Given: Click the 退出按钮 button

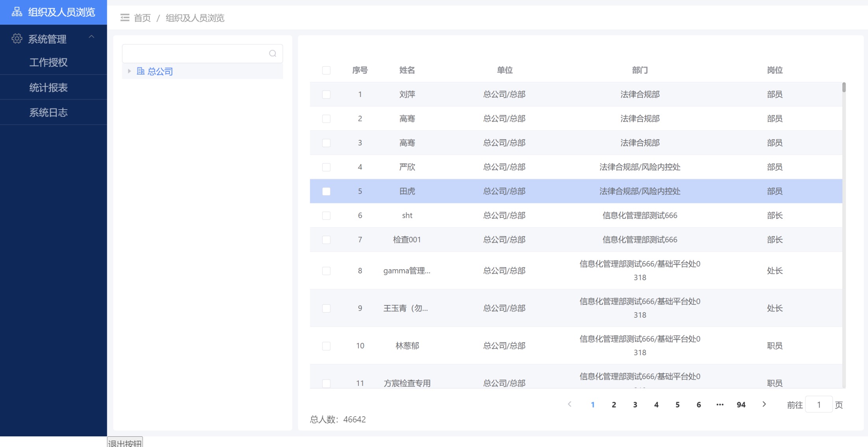Looking at the screenshot, I should pos(125,443).
